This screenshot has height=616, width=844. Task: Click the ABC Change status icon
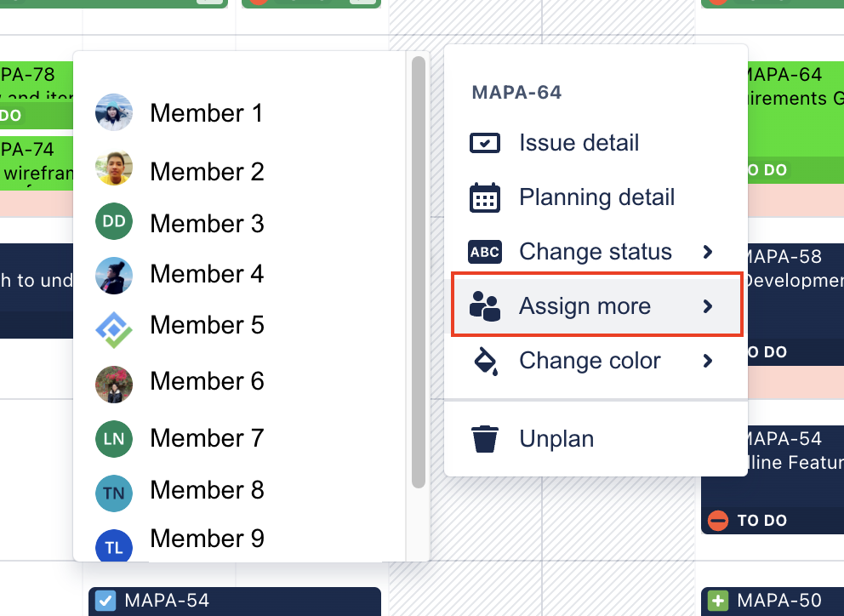click(484, 252)
